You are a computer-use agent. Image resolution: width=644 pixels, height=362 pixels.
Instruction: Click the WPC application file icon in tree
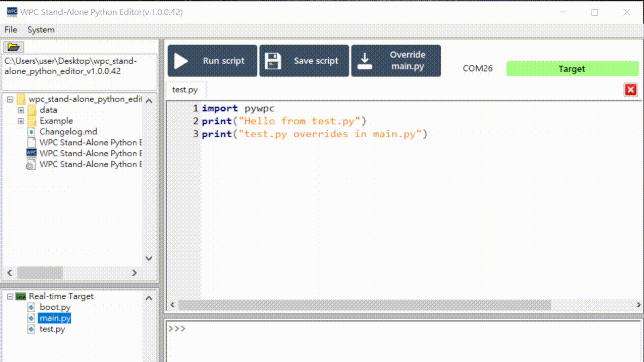click(31, 153)
